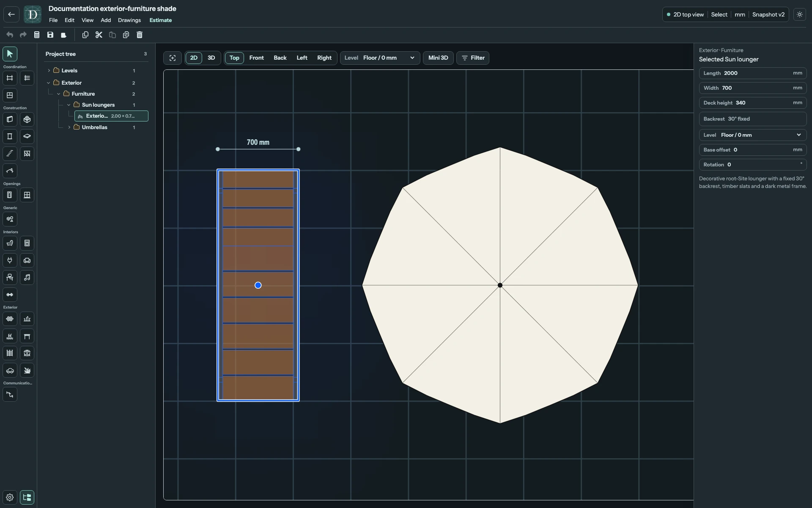The height and width of the screenshot is (508, 812).
Task: Go back with the arrow button
Action: click(x=11, y=14)
